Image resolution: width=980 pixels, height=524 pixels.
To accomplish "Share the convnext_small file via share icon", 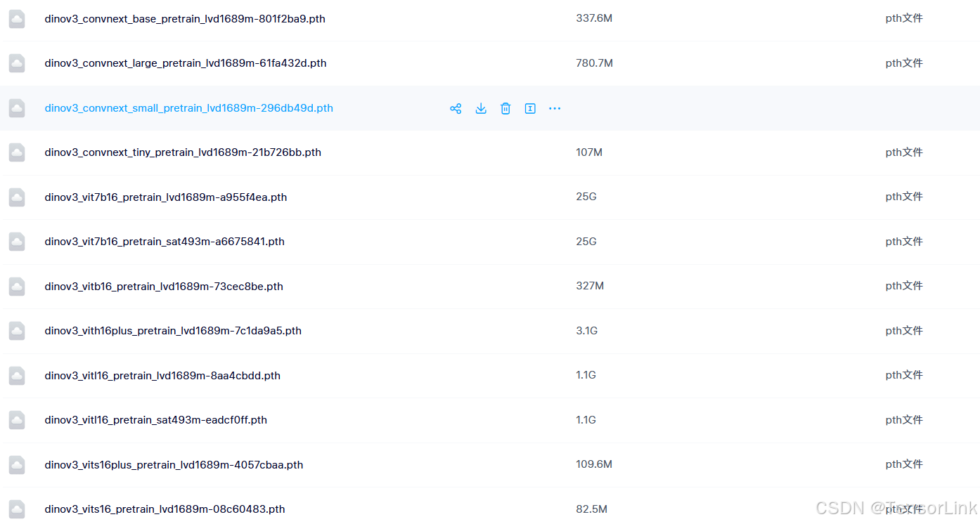I will click(456, 108).
